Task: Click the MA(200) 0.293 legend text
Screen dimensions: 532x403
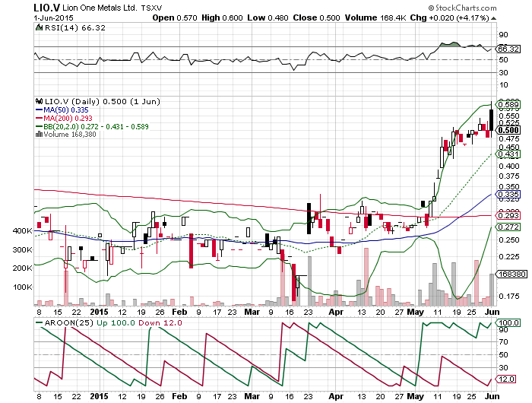Action: click(x=68, y=118)
